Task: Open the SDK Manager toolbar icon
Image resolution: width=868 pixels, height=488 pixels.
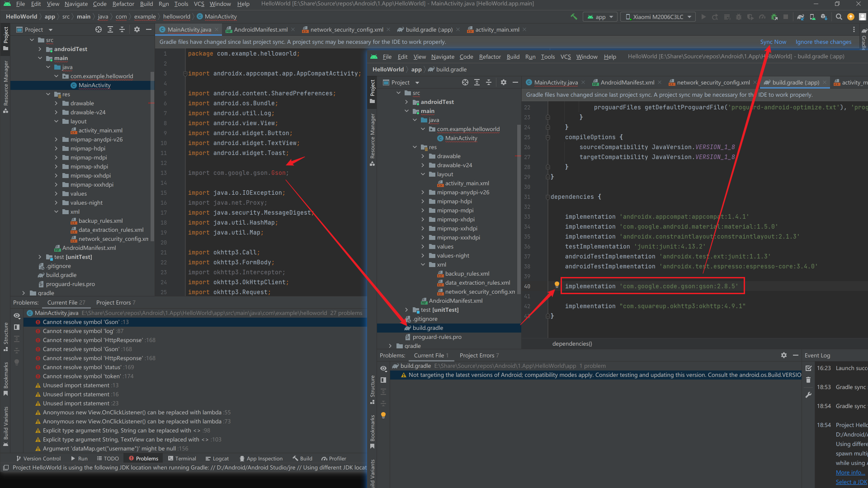Action: coord(824,17)
